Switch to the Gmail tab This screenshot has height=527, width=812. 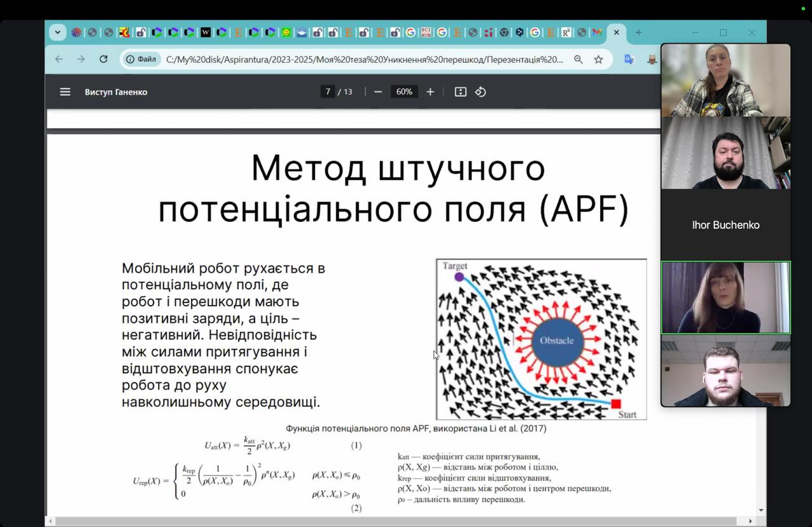click(597, 32)
